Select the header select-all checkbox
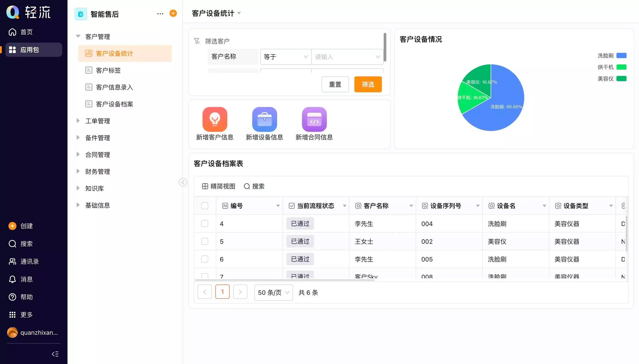The image size is (639, 364). [204, 206]
